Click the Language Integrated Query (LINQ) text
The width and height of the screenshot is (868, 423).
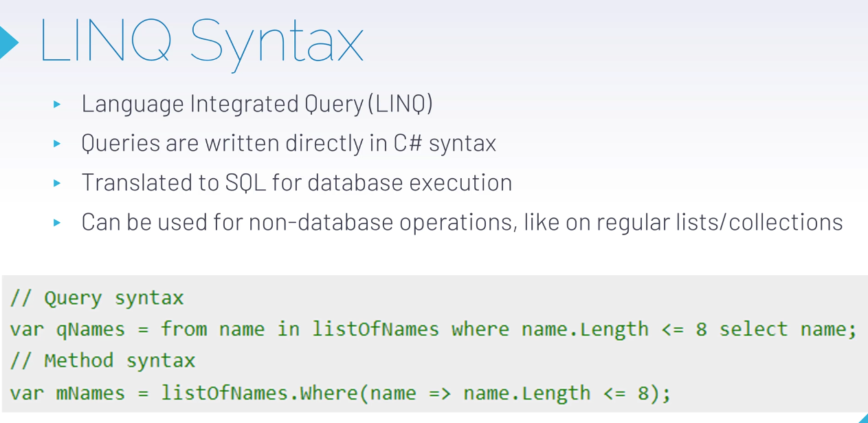coord(257,105)
